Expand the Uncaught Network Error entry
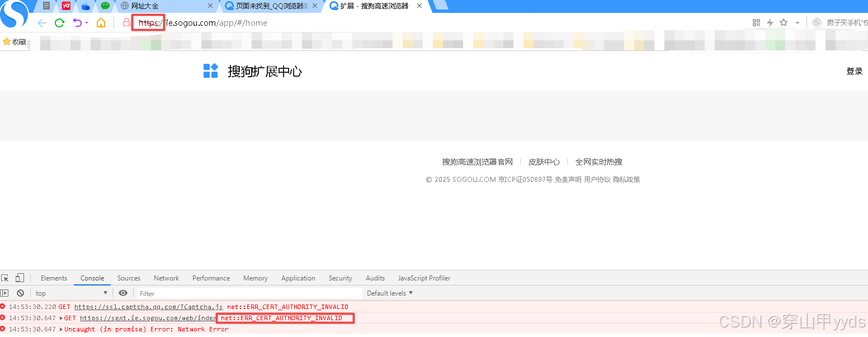The image size is (868, 337). tap(61, 329)
